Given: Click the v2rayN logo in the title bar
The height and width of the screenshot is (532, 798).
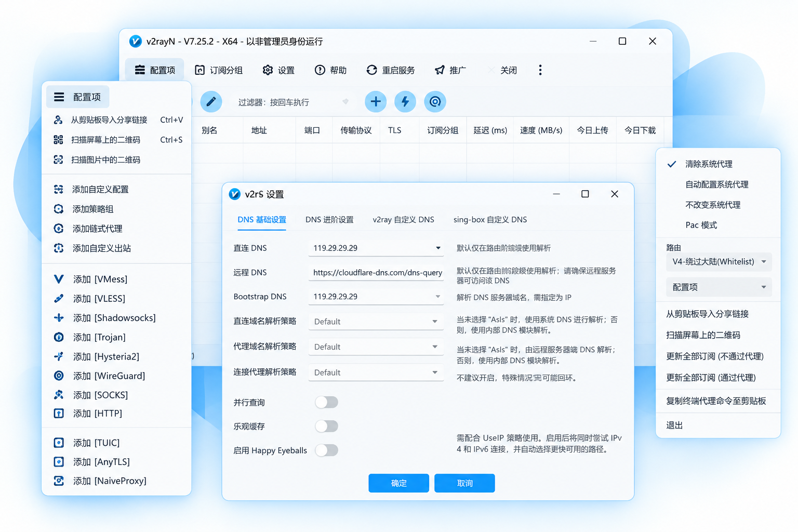Looking at the screenshot, I should [135, 41].
